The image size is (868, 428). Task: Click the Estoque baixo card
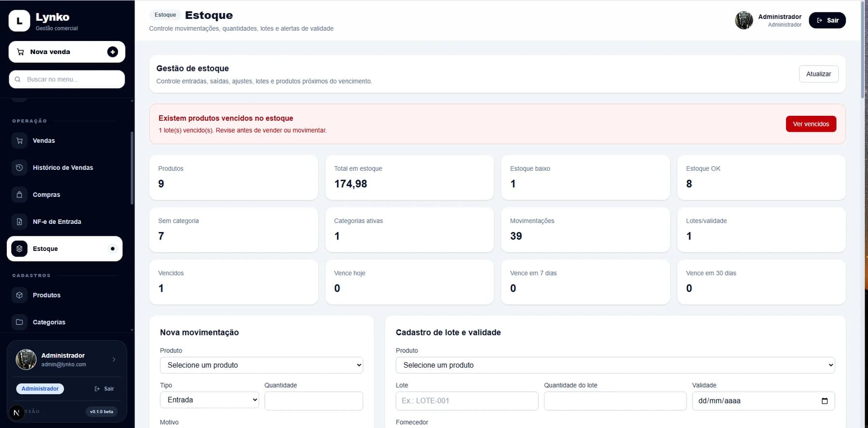coord(585,178)
